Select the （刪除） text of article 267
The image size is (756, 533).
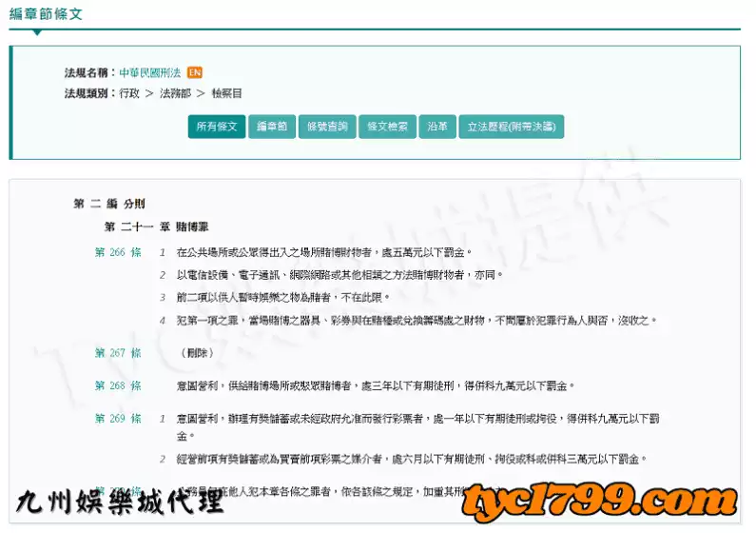pos(197,353)
